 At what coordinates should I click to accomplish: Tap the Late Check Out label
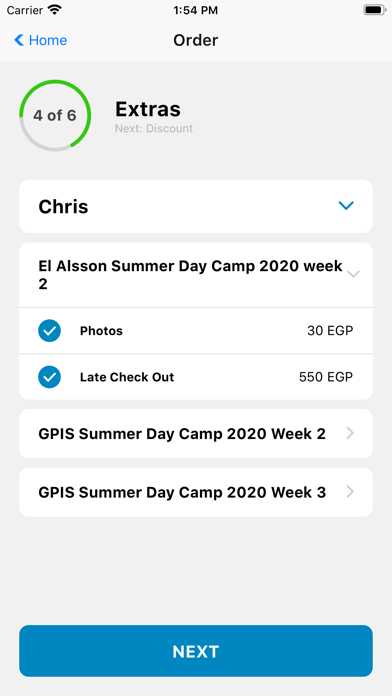coord(127,377)
